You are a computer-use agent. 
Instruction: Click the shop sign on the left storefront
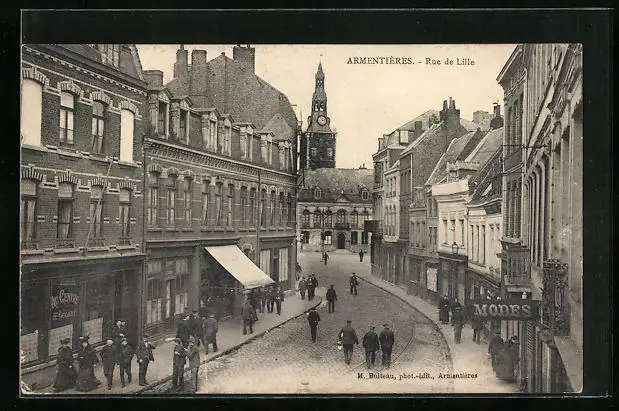65,303
